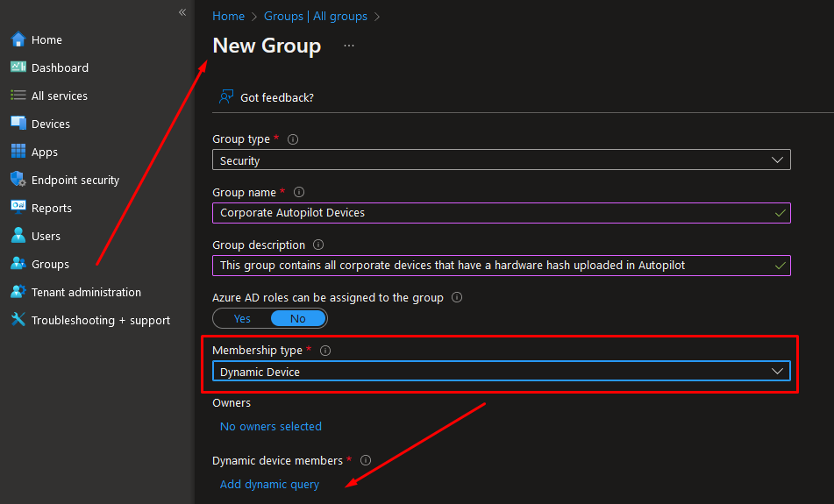Open Home in the left menu
The width and height of the screenshot is (834, 504).
(46, 39)
